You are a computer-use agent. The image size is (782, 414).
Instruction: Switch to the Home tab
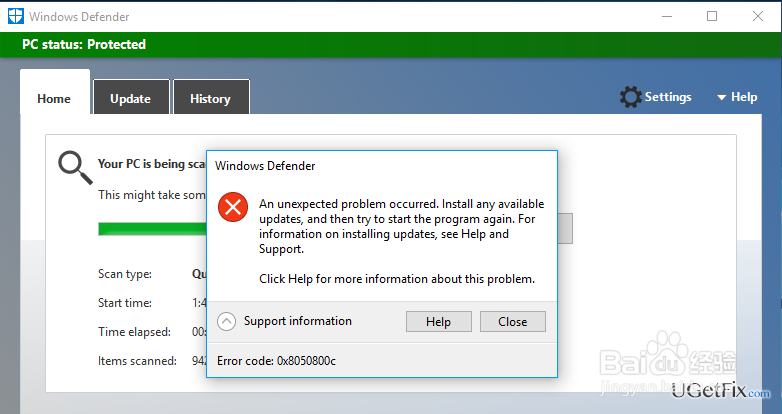click(54, 98)
